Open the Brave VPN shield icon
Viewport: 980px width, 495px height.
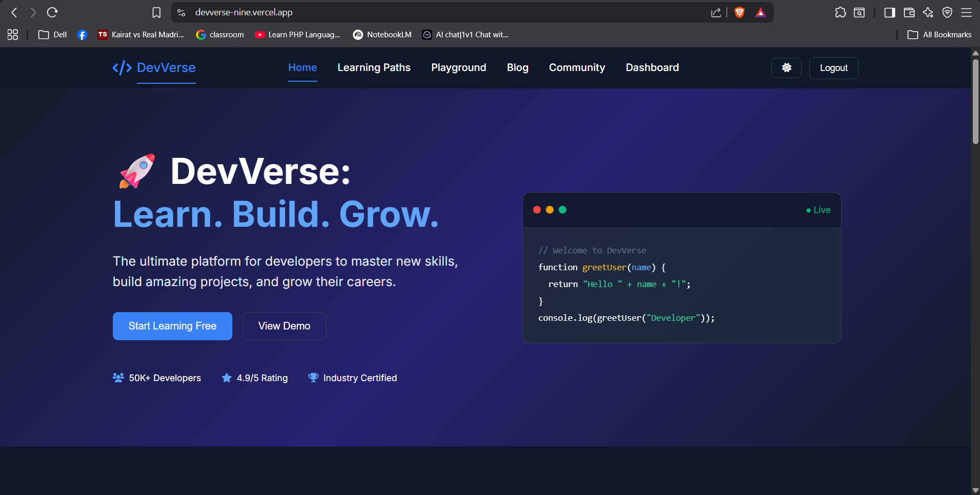[948, 12]
